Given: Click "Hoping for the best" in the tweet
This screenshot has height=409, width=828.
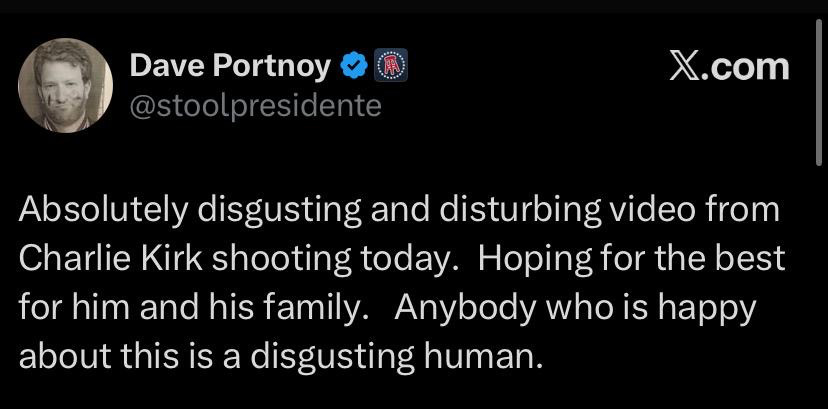Looking at the screenshot, I should point(632,259).
